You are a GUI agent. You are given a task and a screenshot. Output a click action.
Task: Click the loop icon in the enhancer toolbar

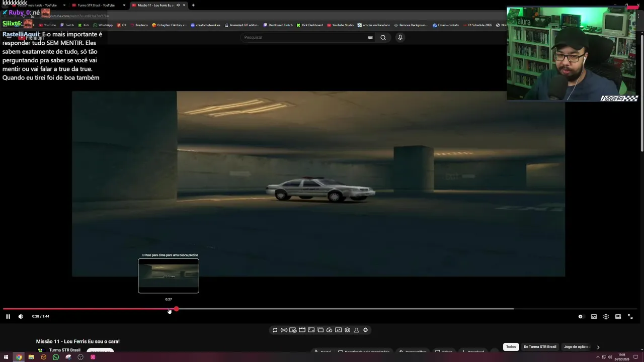[x=275, y=330]
